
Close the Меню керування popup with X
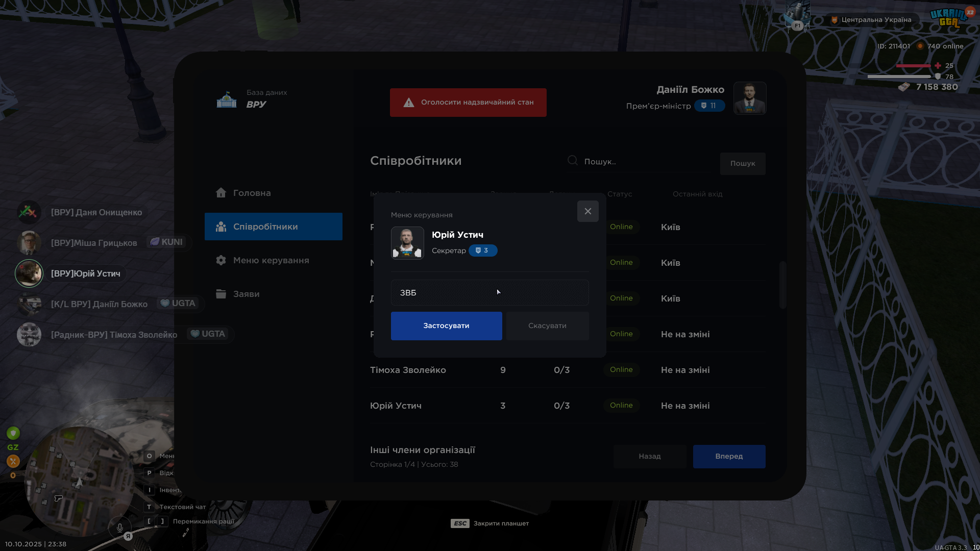coord(588,211)
